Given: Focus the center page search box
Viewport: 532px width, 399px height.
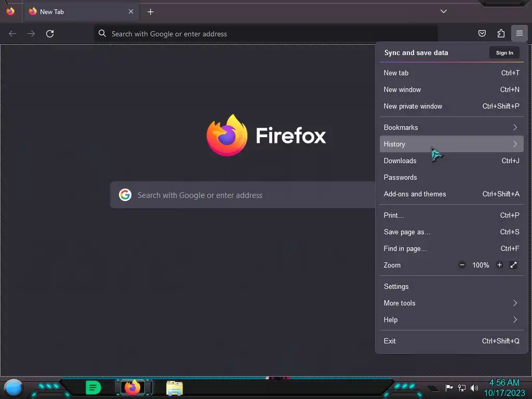Looking at the screenshot, I should coord(243,195).
